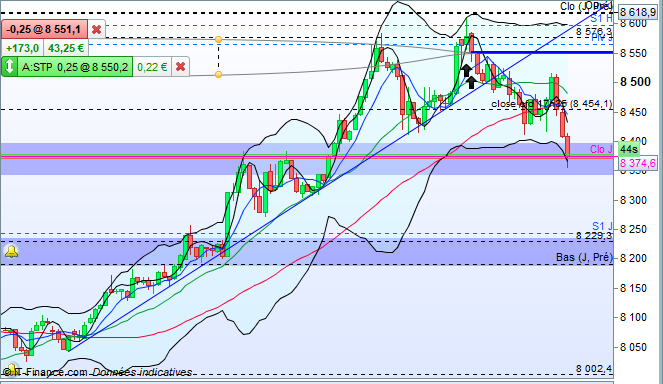Select the upper orange handle of position line
663x384 pixels.
(219, 39)
